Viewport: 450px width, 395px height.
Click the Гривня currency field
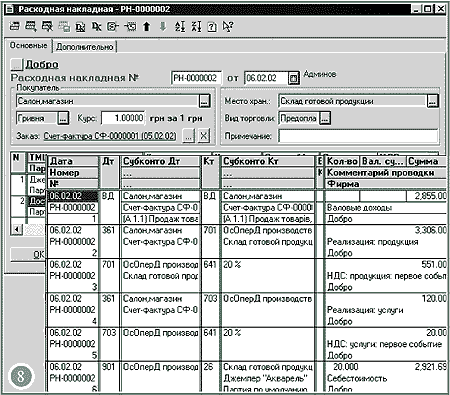(x=37, y=118)
